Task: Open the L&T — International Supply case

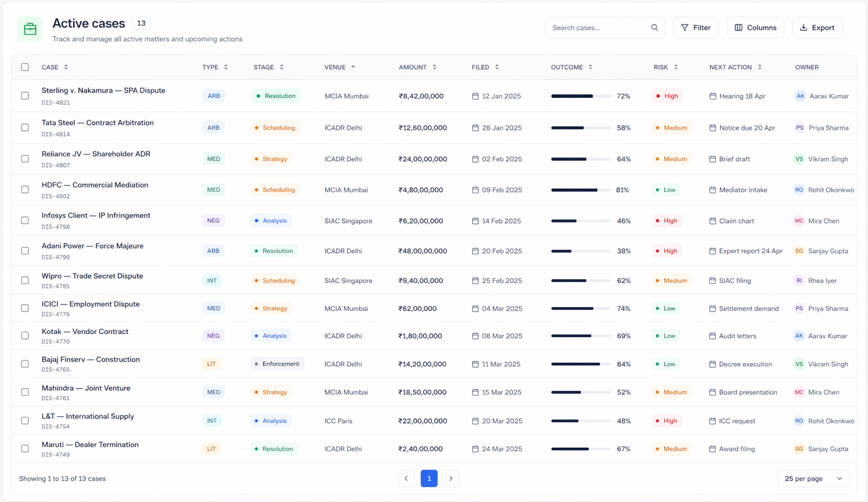Action: (88, 416)
